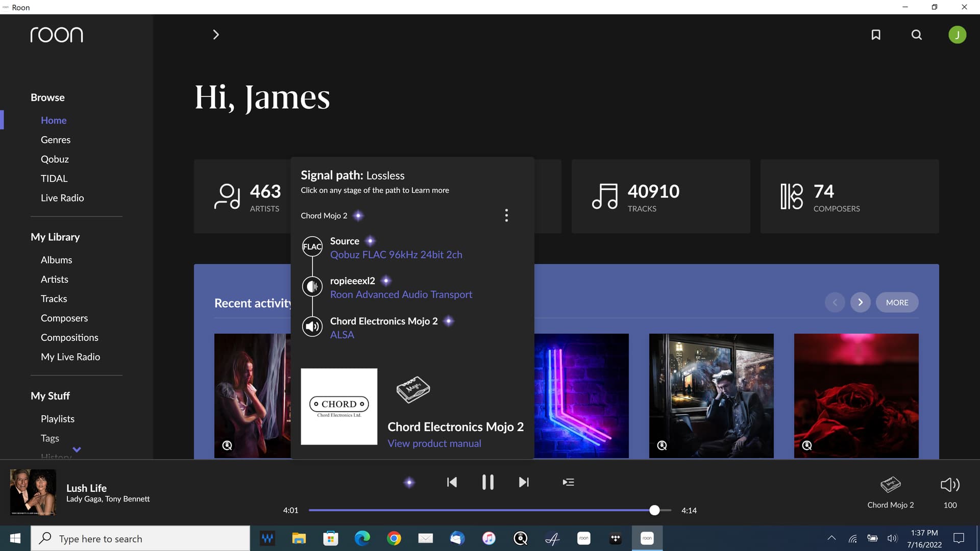Image resolution: width=980 pixels, height=551 pixels.
Task: Click Qobuz FLAC 96kHz 24bit 2ch link
Action: coord(396,255)
